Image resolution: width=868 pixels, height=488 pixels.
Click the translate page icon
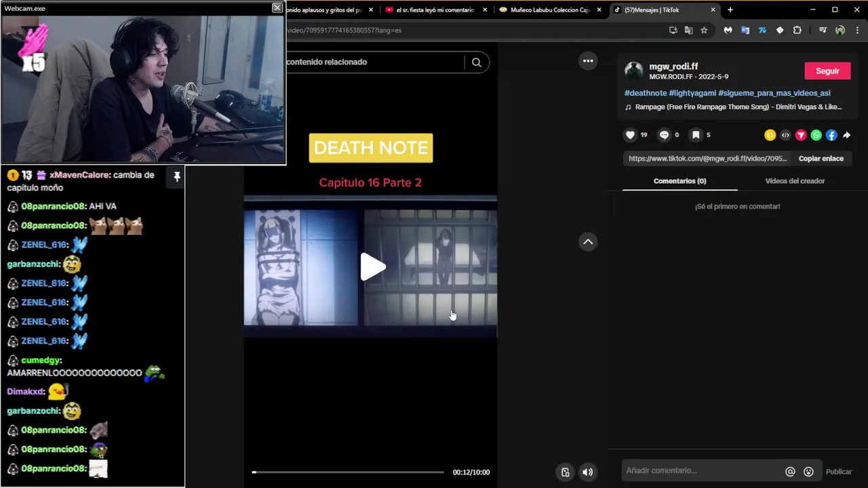coord(688,30)
